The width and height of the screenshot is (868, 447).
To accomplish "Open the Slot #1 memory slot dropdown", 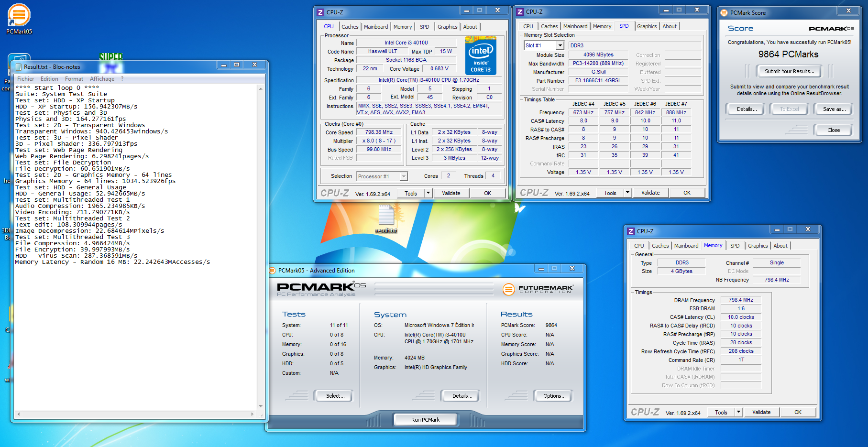I will (560, 45).
